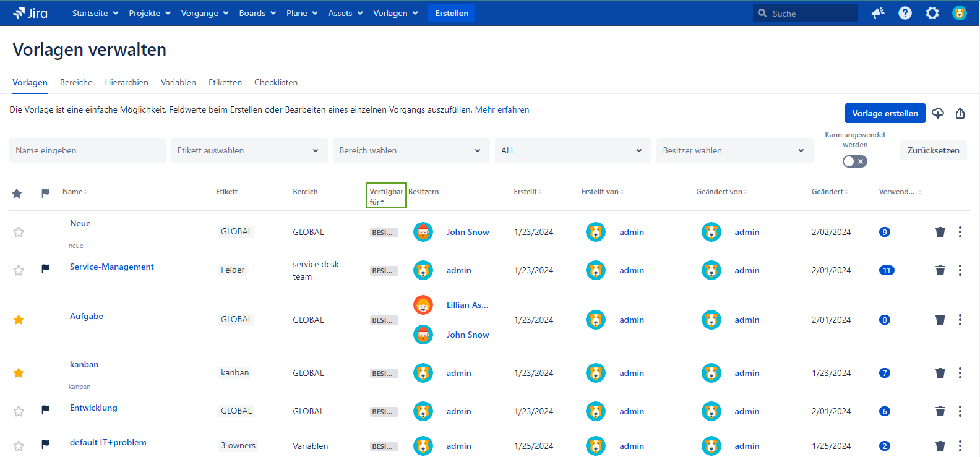
Task: Open the 'Besitzer wählen' dropdown
Action: coord(734,150)
